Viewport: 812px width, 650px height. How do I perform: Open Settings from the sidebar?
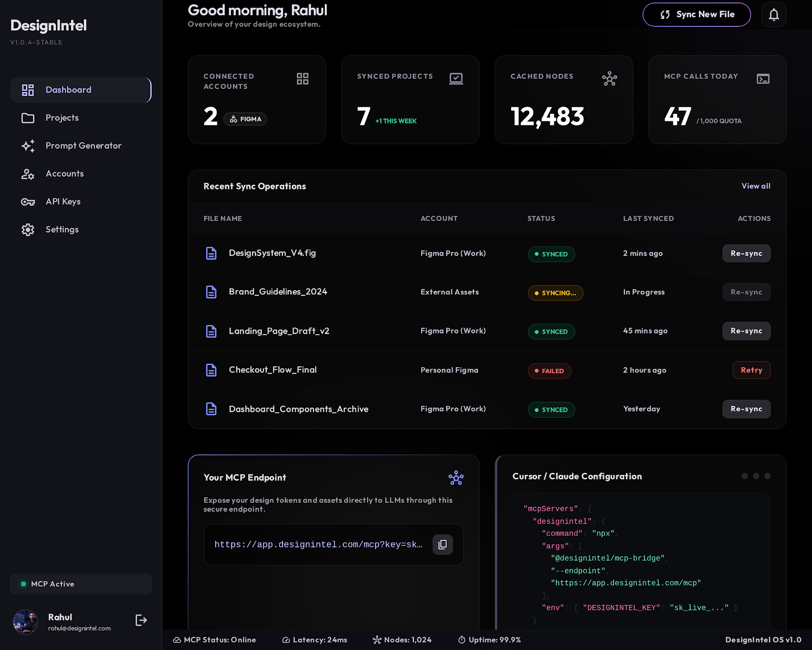coord(81,230)
